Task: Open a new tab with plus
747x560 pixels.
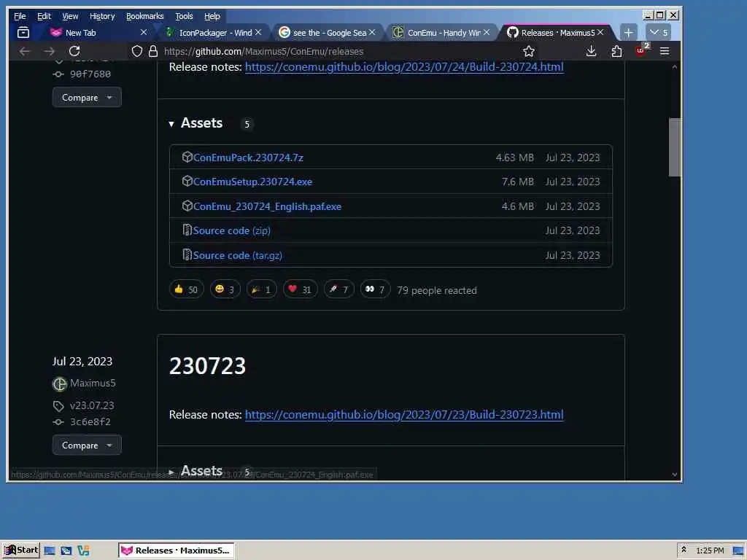Action: 628,32
